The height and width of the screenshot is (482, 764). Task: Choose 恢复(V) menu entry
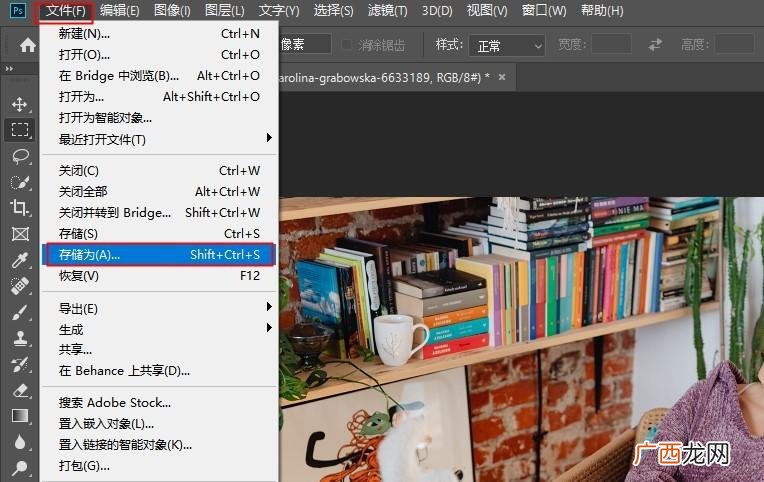pos(159,276)
